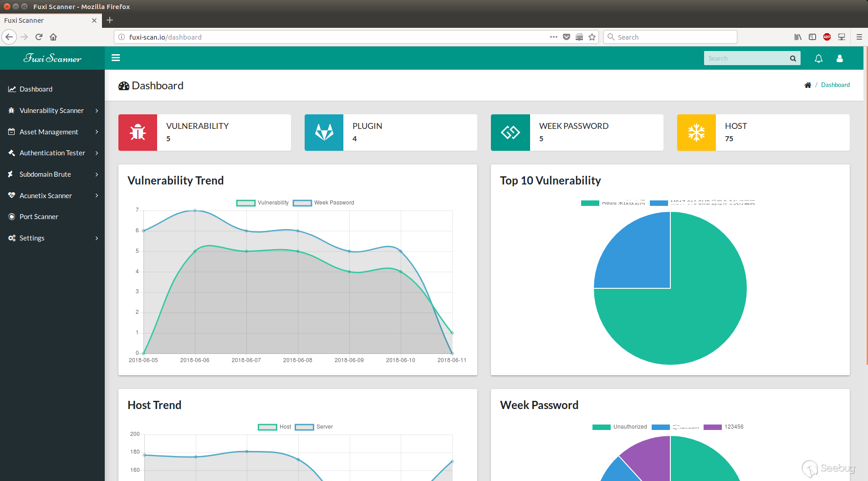The image size is (868, 481).
Task: Go forward with browser forward arrow
Action: tap(24, 37)
